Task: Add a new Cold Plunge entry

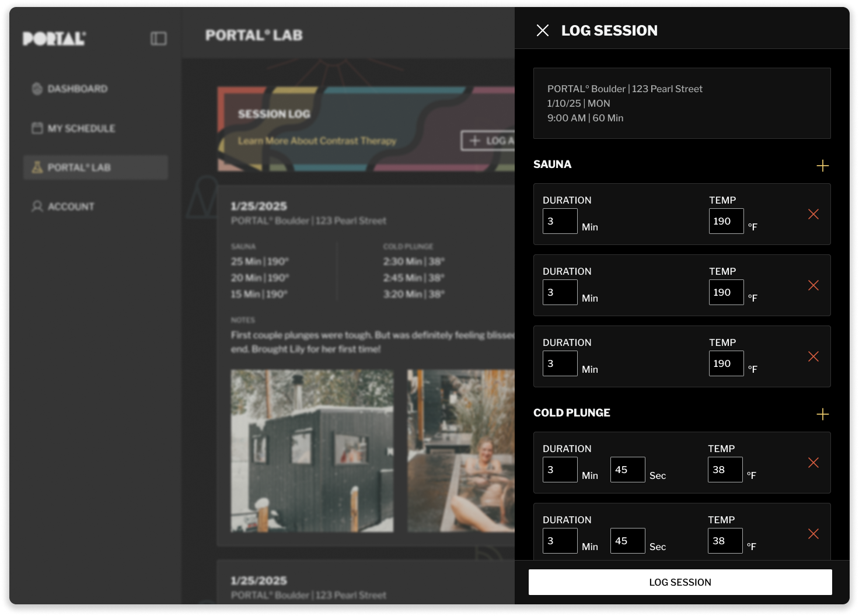Action: (822, 414)
